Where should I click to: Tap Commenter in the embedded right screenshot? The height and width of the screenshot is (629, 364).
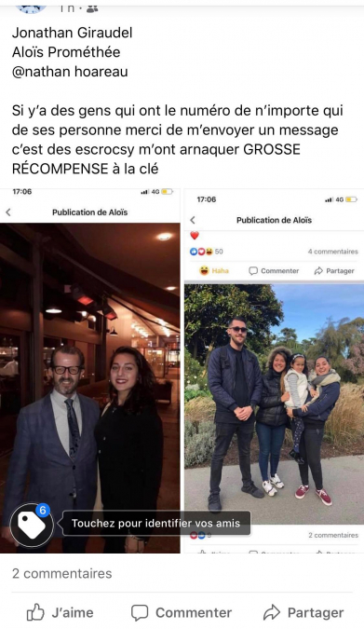[274, 271]
